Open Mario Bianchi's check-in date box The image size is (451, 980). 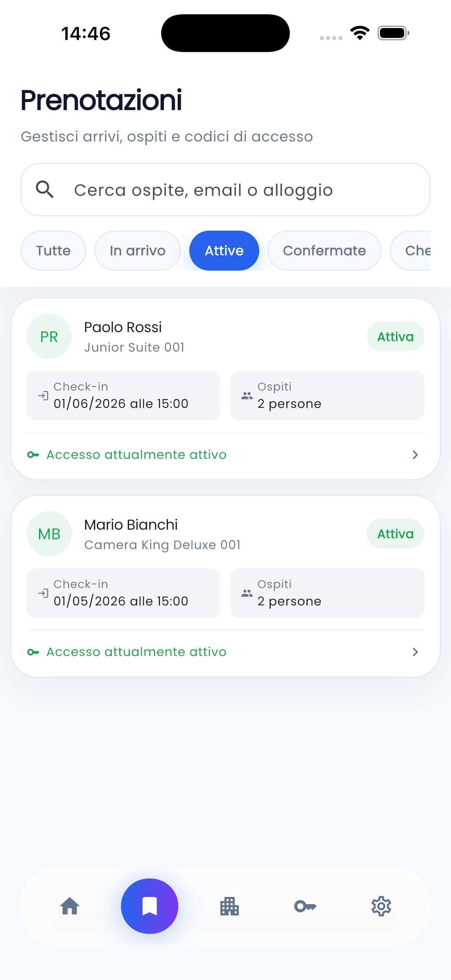click(x=124, y=593)
